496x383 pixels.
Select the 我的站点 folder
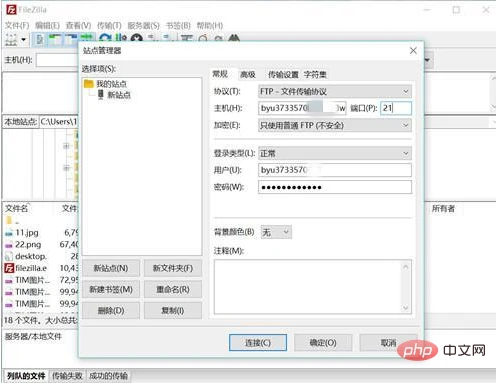tap(111, 84)
